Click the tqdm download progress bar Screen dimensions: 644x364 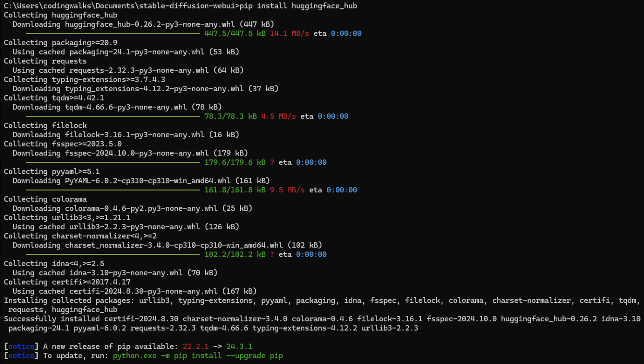point(112,116)
